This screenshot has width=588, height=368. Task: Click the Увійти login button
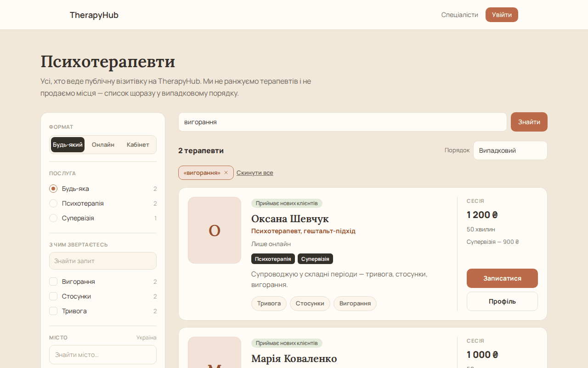pyautogui.click(x=502, y=15)
